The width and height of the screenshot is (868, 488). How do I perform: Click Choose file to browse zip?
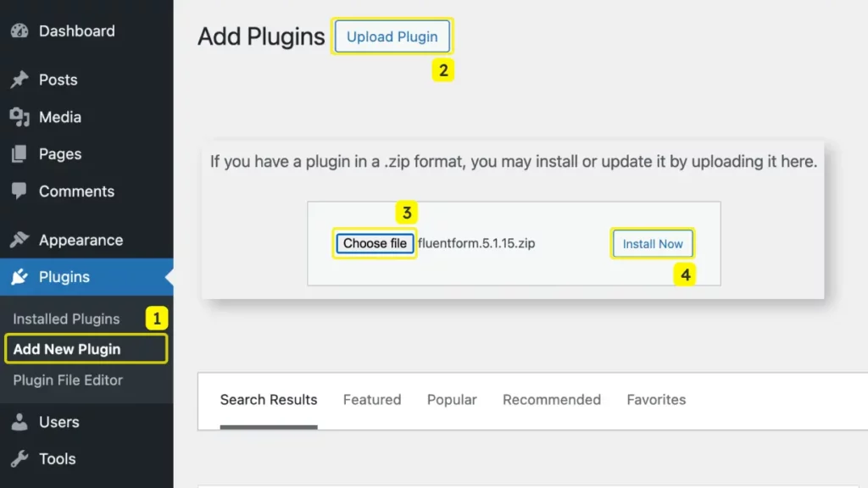click(x=375, y=243)
